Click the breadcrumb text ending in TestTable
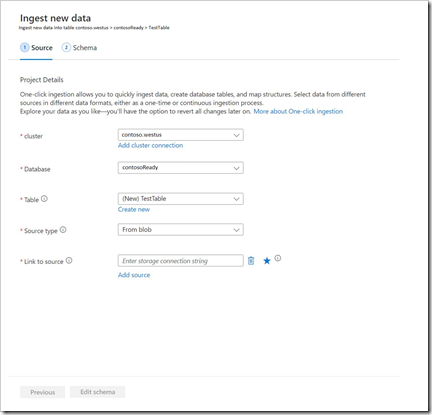 94,28
